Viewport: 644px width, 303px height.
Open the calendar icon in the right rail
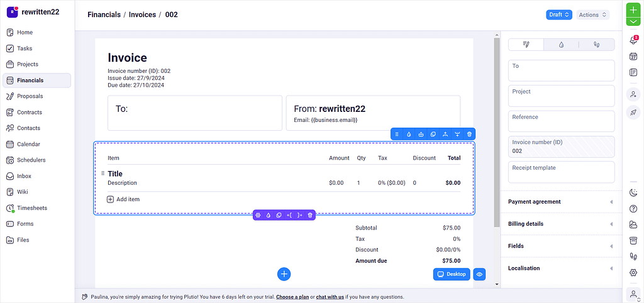633,56
